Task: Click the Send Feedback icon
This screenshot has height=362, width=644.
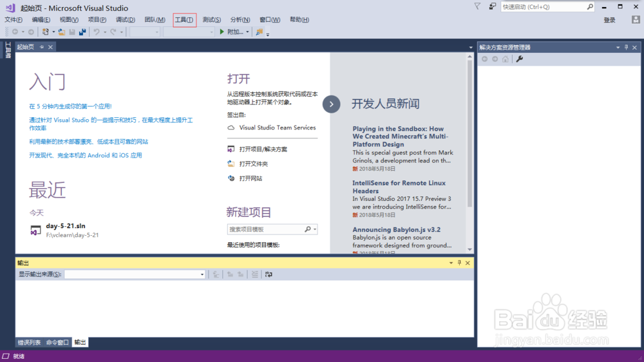Action: pos(492,6)
